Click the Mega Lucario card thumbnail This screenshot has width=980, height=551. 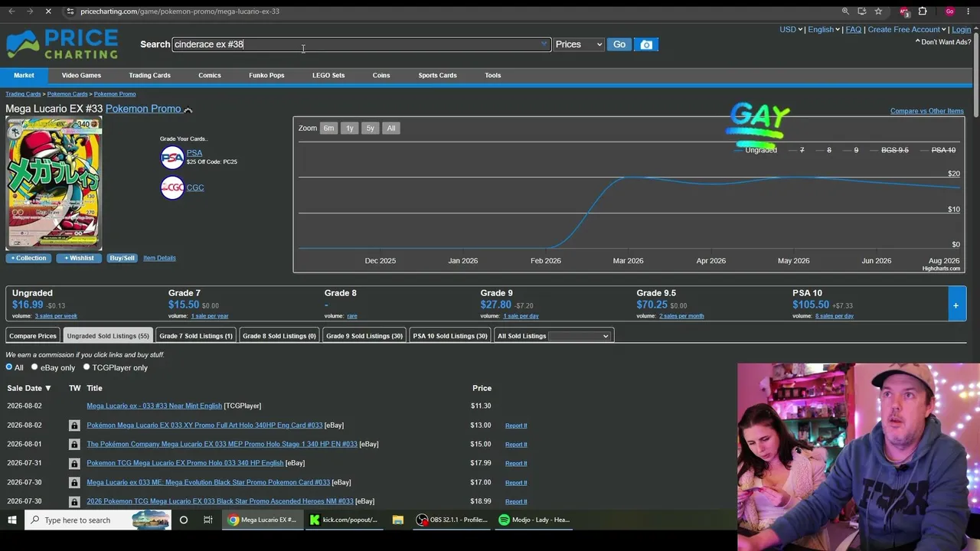tap(54, 184)
